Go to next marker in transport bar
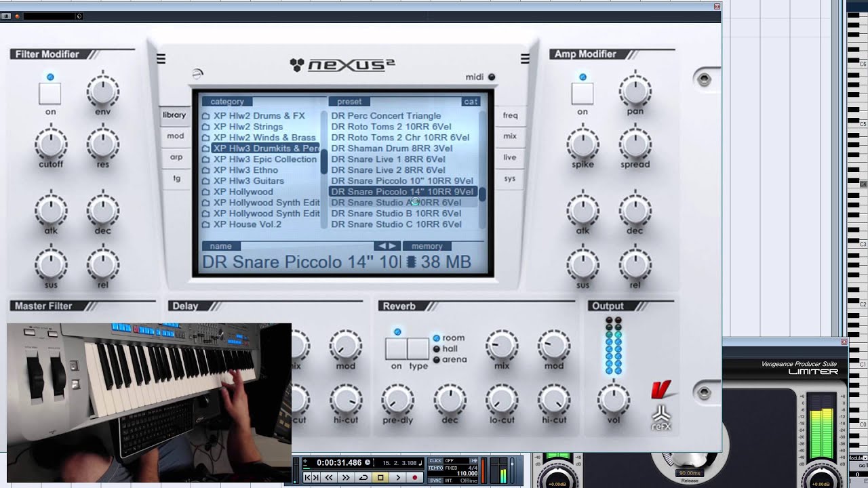This screenshot has height=488, width=868. (x=316, y=477)
